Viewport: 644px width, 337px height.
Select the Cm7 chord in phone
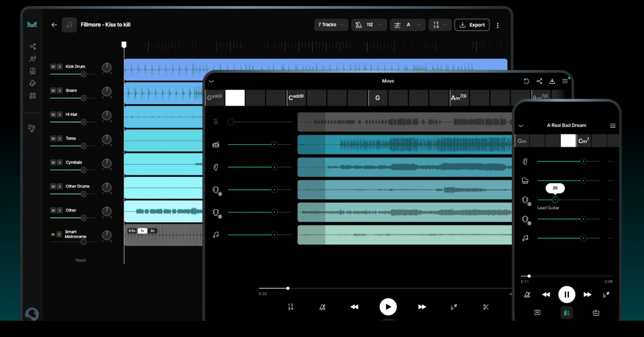(x=583, y=141)
